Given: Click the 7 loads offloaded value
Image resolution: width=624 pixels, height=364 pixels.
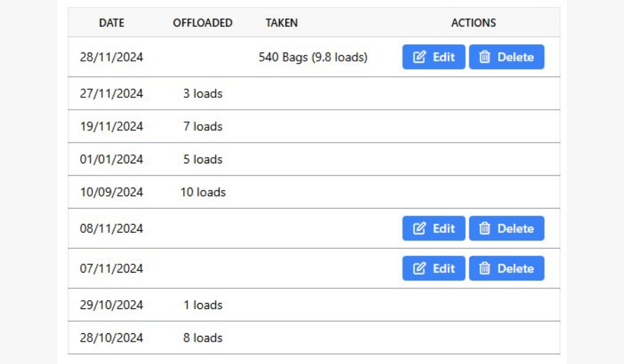Looking at the screenshot, I should pyautogui.click(x=203, y=126).
